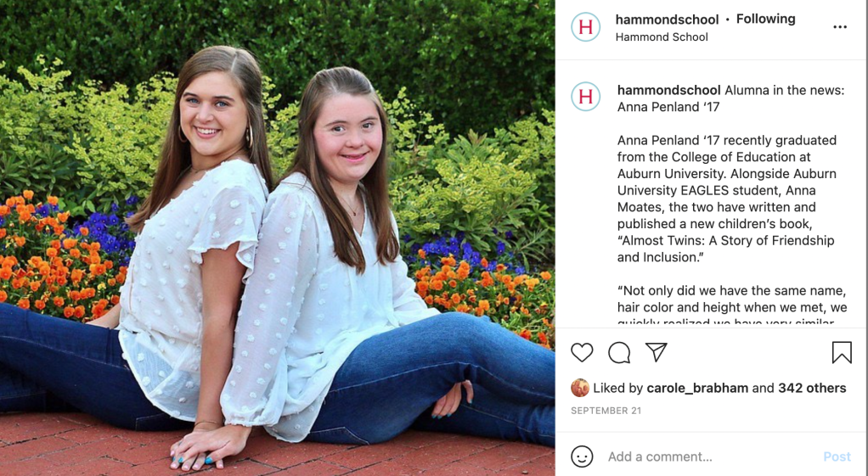Open the carole_brabham profile link
Screen dimensions: 868x476
coord(697,388)
